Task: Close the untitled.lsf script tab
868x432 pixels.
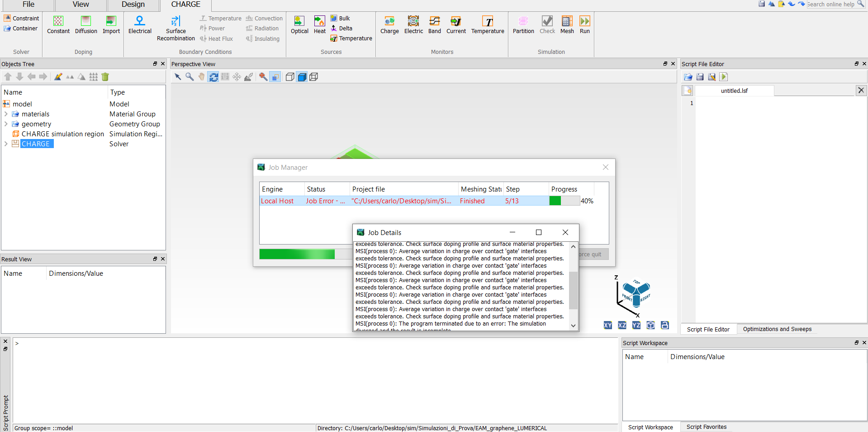Action: click(861, 91)
